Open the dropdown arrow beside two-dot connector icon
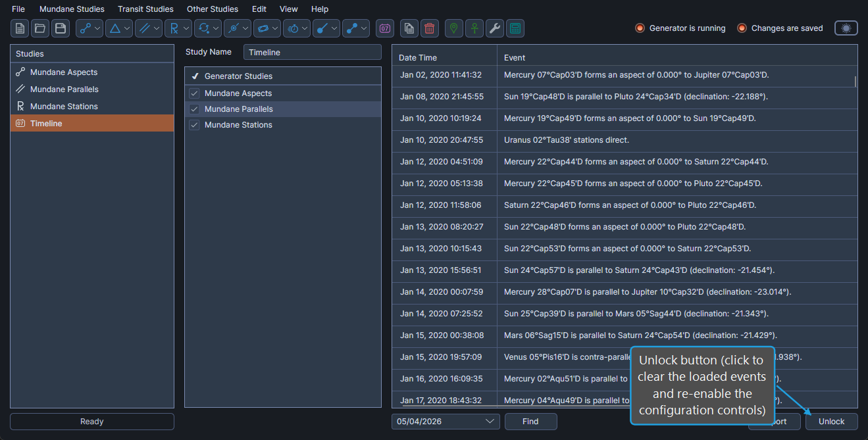Screen dimensions: 868x440 tap(365, 28)
